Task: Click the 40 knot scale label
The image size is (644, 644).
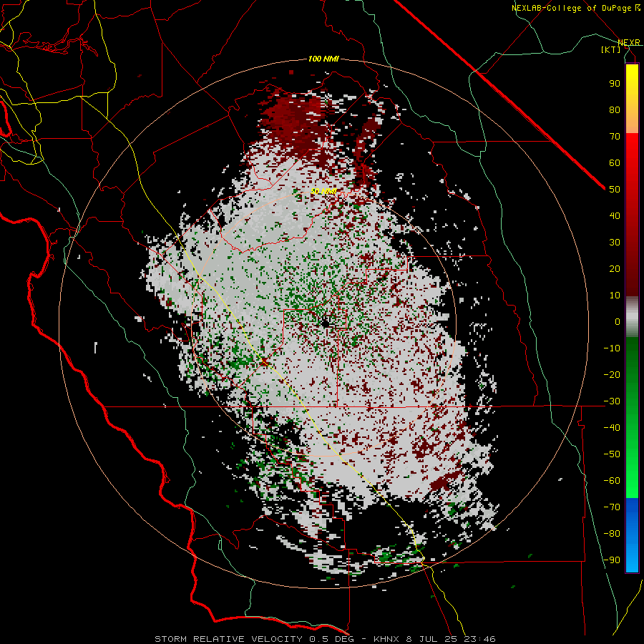Action: point(615,215)
